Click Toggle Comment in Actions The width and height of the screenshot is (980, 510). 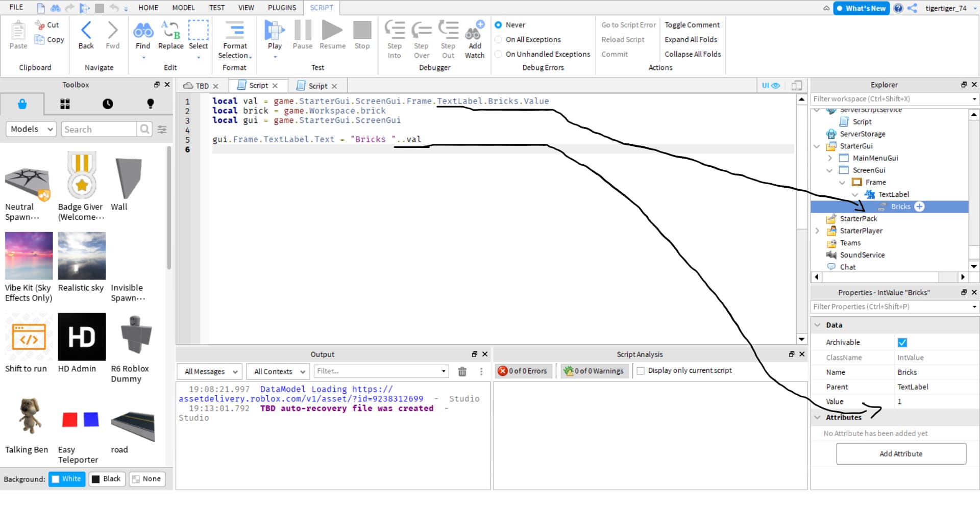tap(692, 25)
